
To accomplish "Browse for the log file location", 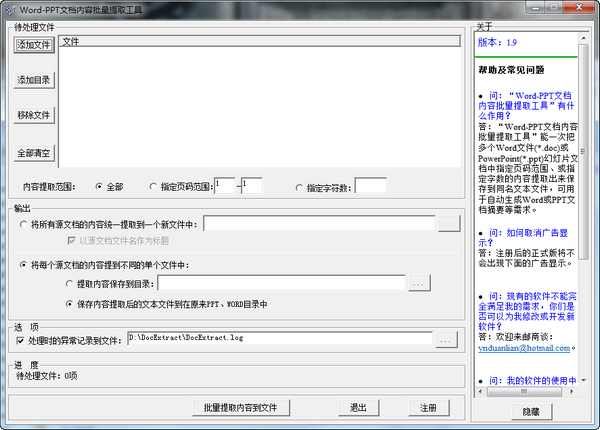I will 446,340.
